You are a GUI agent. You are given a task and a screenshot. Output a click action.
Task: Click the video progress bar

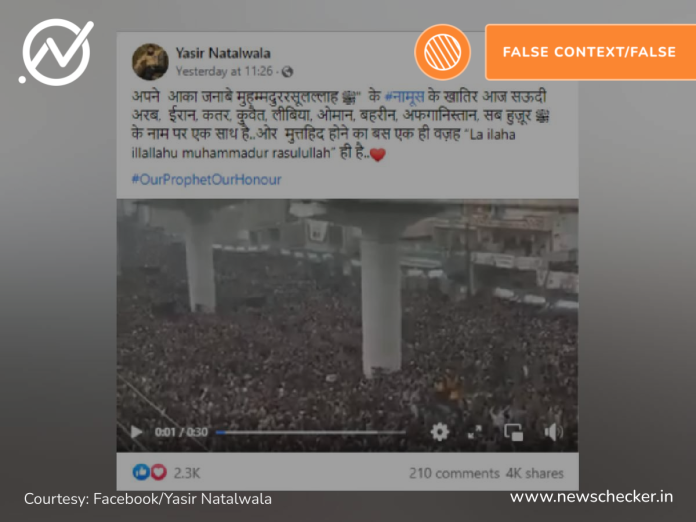pos(310,432)
